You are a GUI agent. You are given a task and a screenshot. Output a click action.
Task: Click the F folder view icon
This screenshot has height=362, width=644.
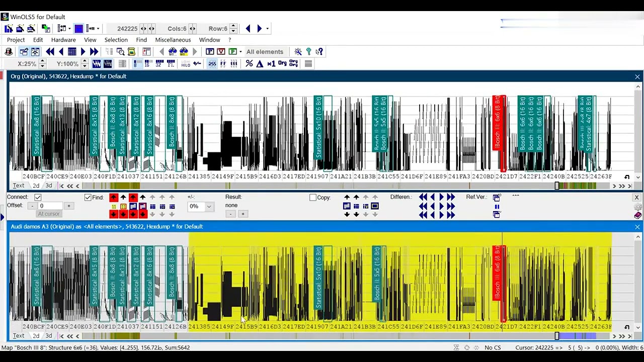210,51
